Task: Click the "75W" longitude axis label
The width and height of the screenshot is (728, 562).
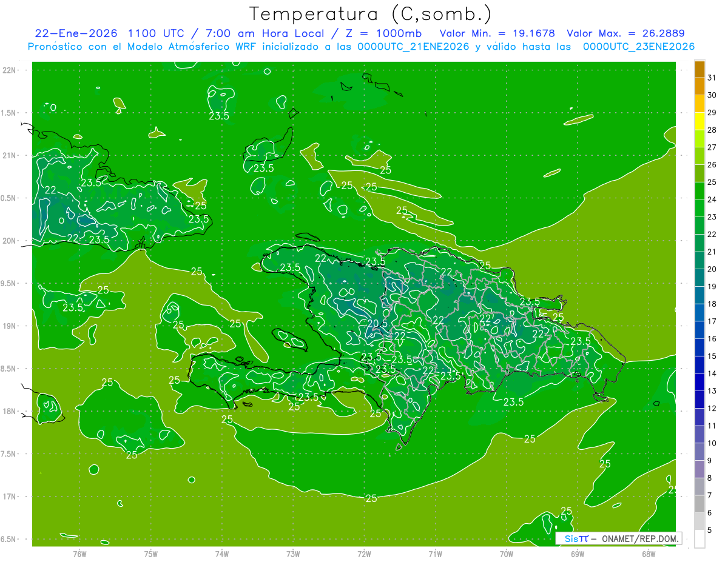Action: [151, 554]
